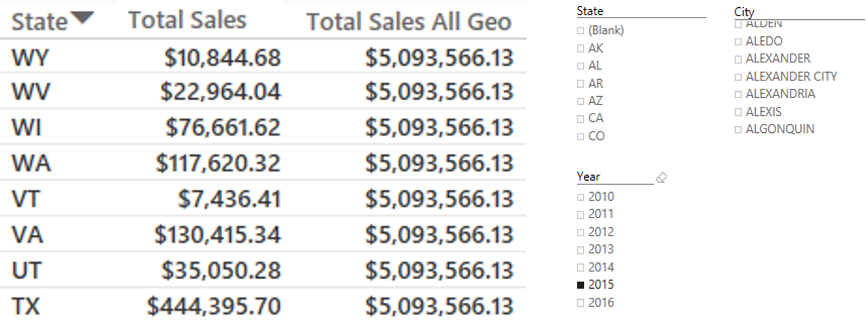This screenshot has height=322, width=868.
Task: Check the ALGONQUIN city checkbox
Action: coord(738,130)
